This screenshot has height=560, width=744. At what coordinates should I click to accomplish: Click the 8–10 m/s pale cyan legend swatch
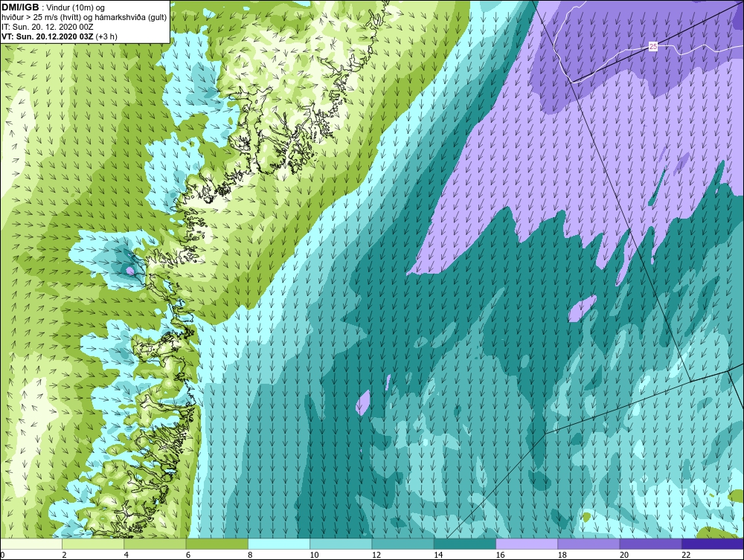pyautogui.click(x=279, y=544)
